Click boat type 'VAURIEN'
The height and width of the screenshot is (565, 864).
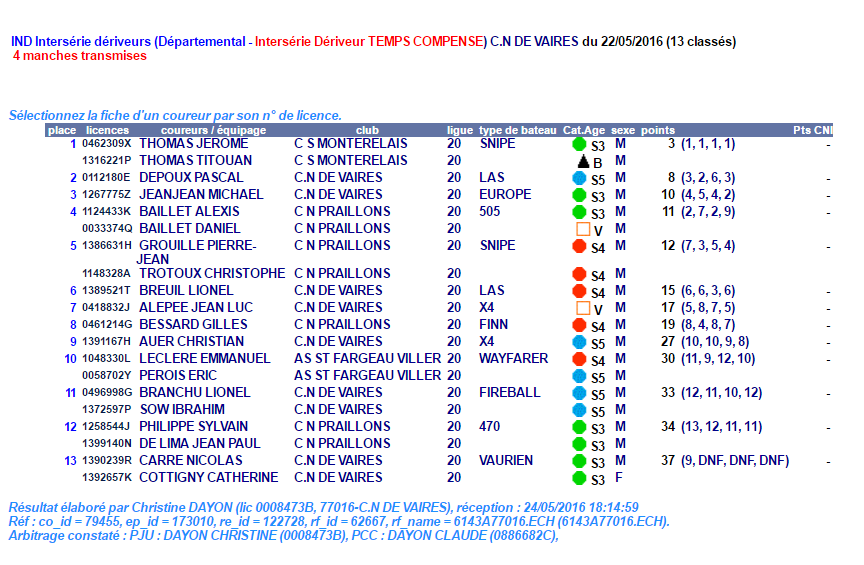(506, 461)
